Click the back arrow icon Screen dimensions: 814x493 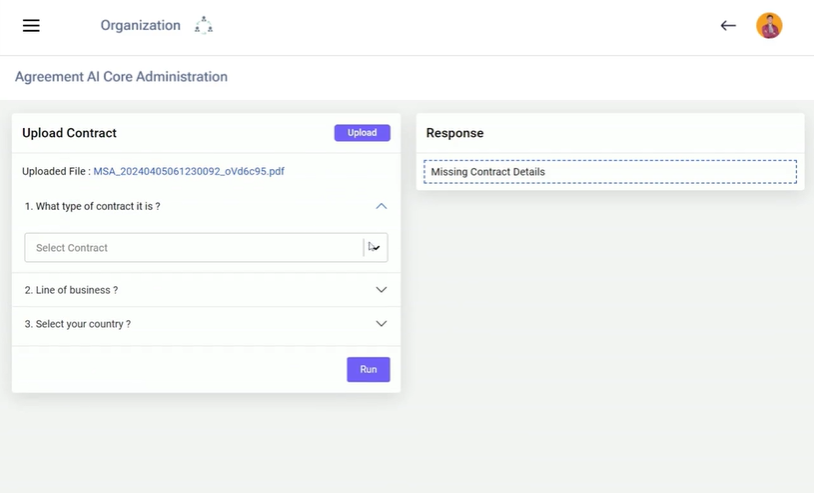tap(728, 26)
